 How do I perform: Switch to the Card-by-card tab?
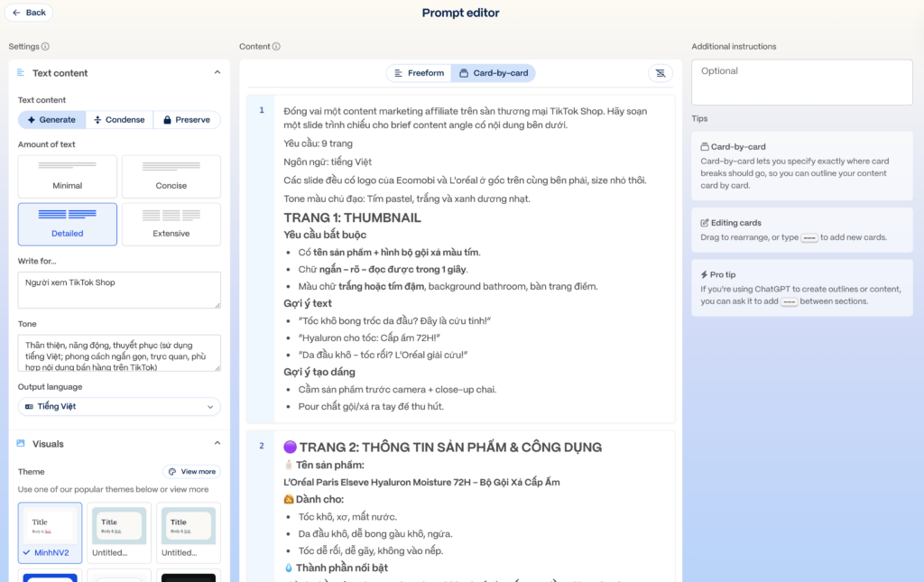tap(494, 73)
